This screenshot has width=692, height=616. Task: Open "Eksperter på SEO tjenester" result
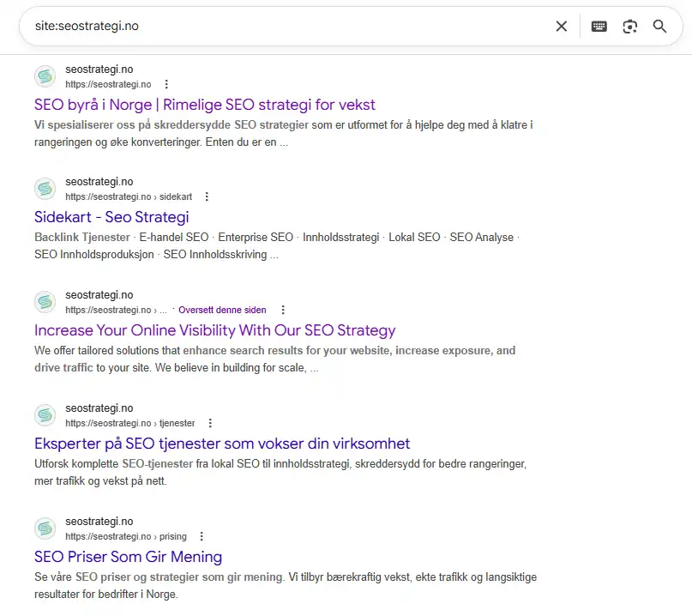(222, 444)
